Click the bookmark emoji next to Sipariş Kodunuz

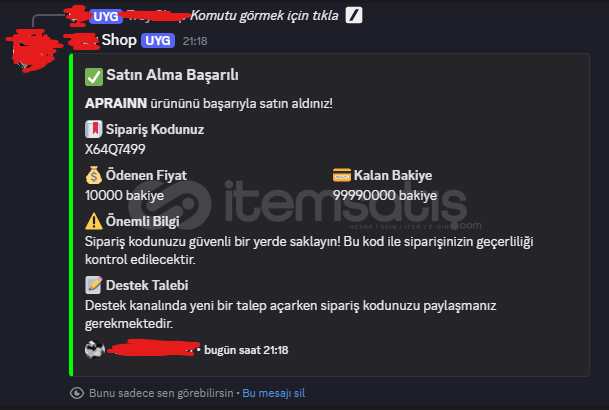[94, 129]
